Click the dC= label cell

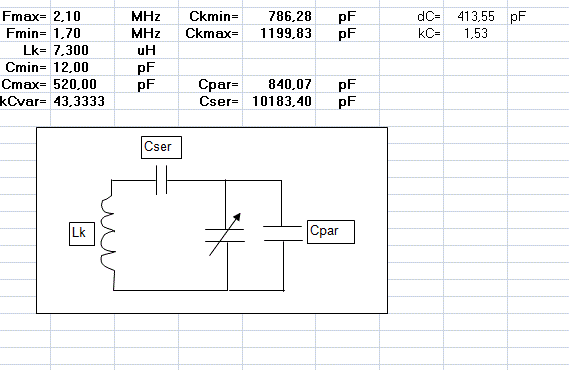coord(412,16)
